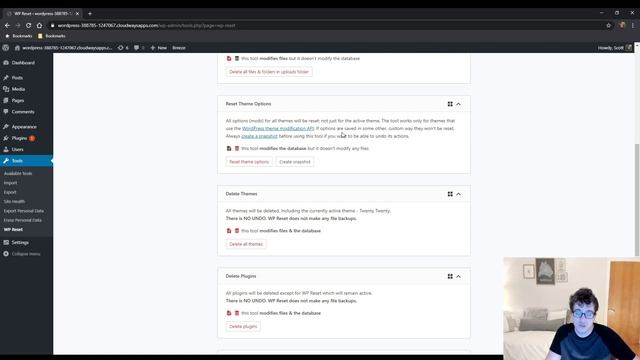Click the Create snapshot button
This screenshot has width=640, height=360.
pos(295,162)
